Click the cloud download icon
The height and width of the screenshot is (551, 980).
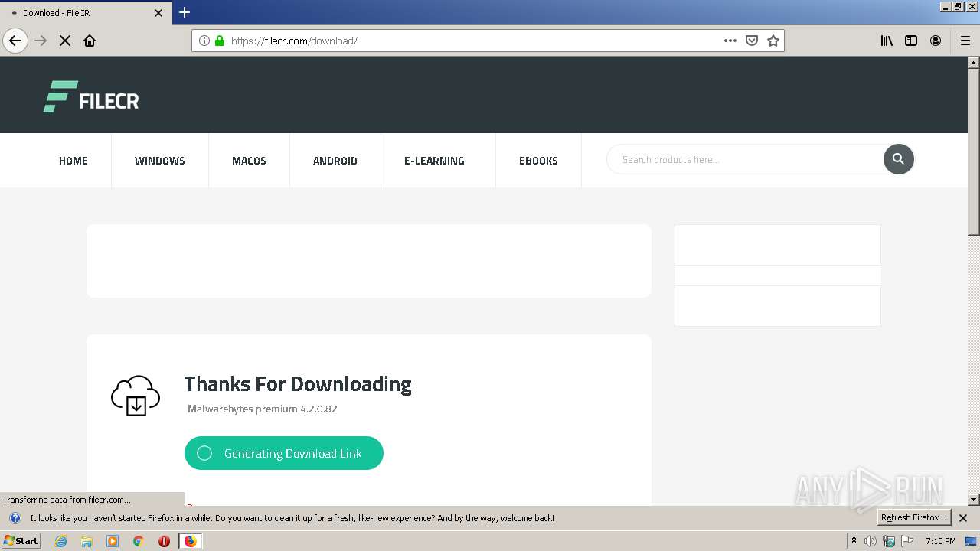coord(136,396)
